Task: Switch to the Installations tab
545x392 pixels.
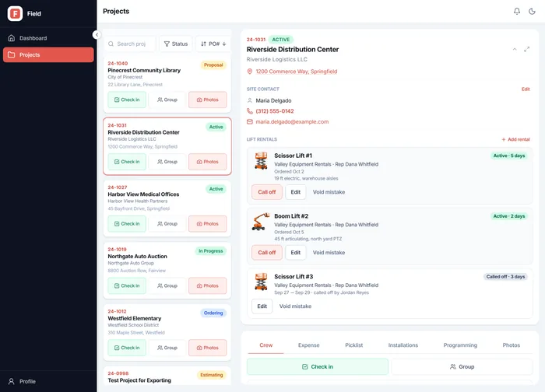Action: pyautogui.click(x=403, y=345)
